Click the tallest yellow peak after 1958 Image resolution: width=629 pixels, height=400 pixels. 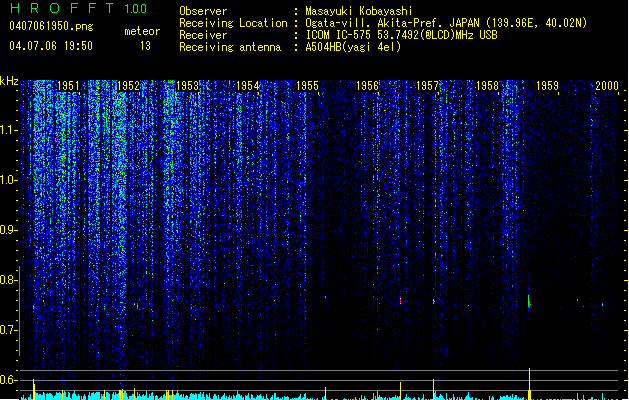coord(530,383)
